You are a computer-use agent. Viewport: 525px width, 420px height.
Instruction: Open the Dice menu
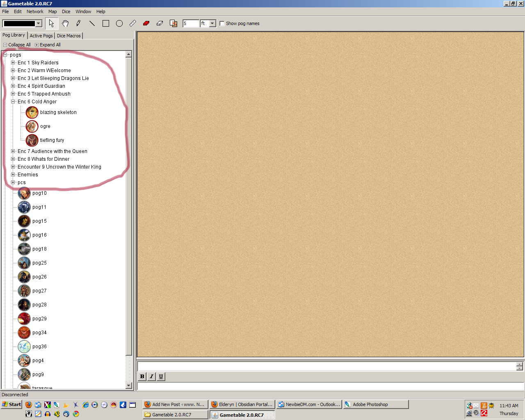point(66,11)
